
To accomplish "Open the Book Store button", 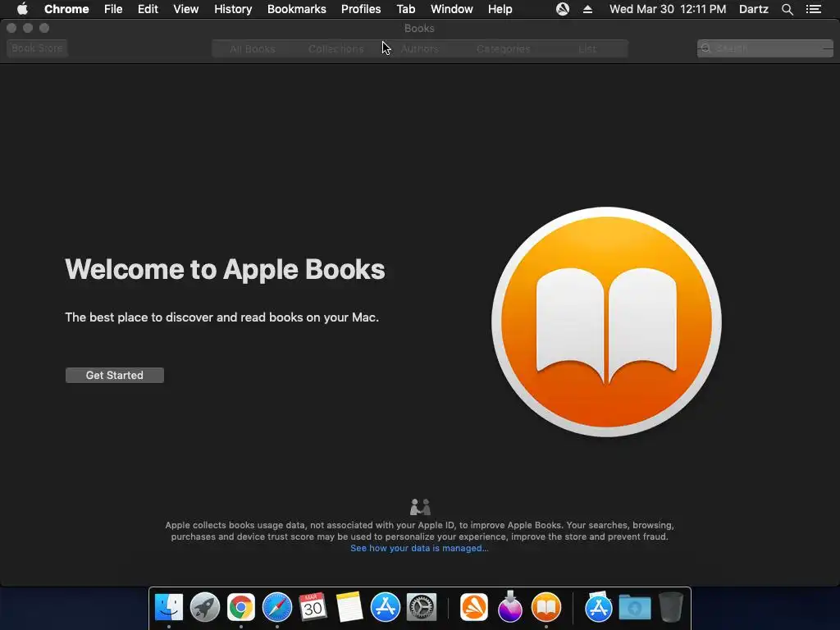I will click(x=37, y=48).
